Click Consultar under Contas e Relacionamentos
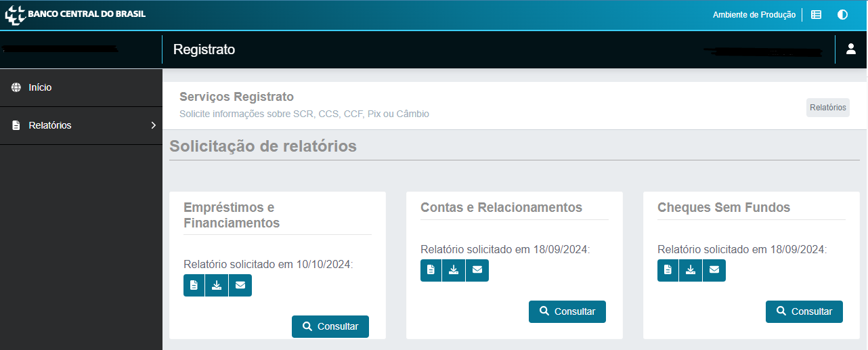The width and height of the screenshot is (868, 350). pos(567,311)
